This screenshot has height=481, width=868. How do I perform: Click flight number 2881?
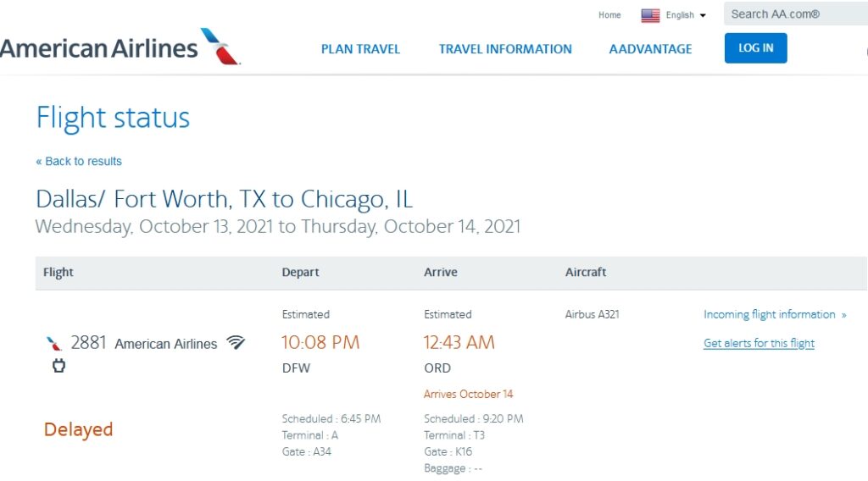pos(89,343)
